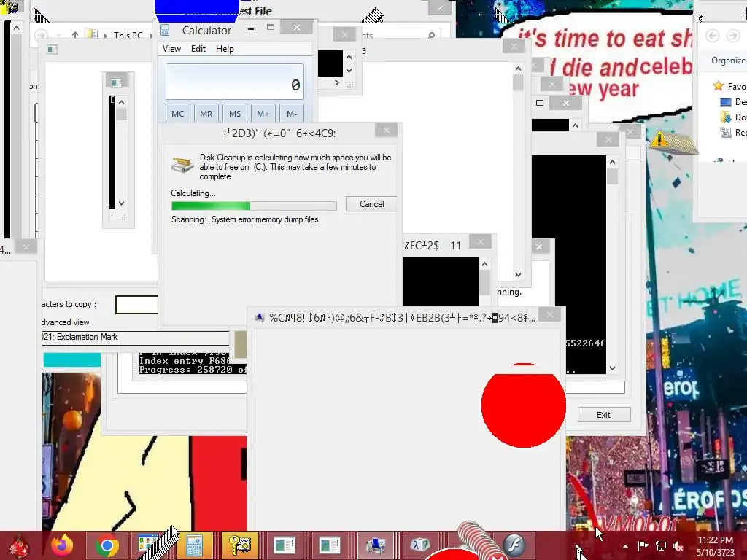The image size is (747, 560).
Task: Open the taskbar clock showing 11:22 PM
Action: point(716,546)
